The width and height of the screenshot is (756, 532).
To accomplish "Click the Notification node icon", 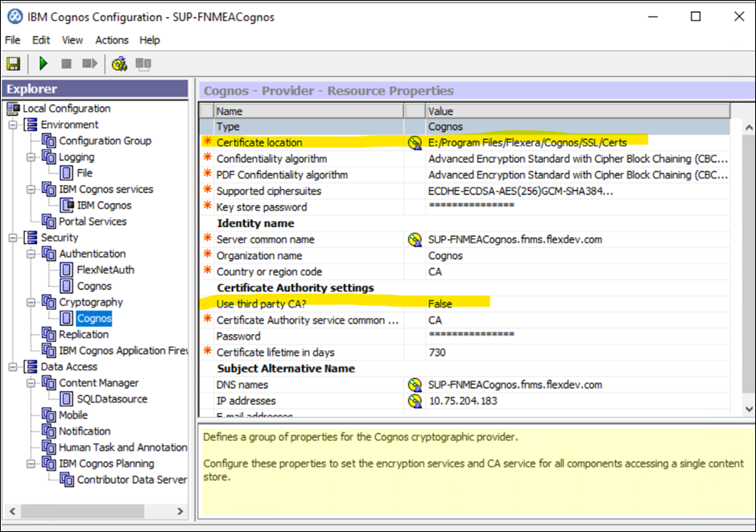I will point(48,431).
